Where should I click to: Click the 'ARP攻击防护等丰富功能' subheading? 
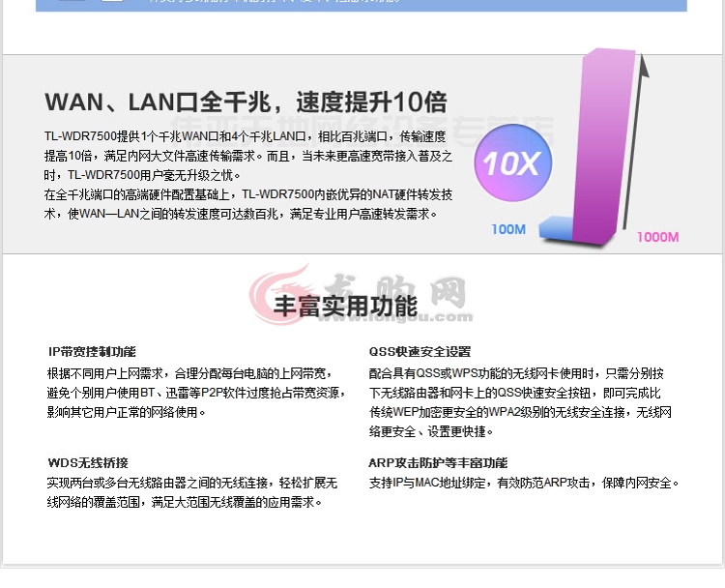(x=438, y=462)
